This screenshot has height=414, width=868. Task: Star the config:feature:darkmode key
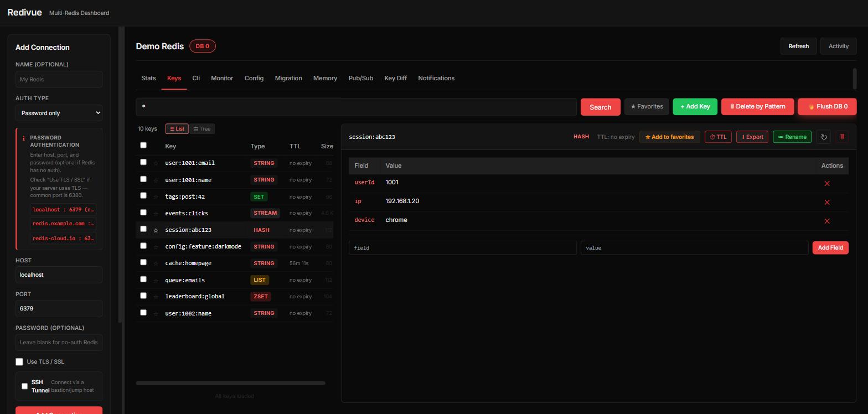point(156,247)
